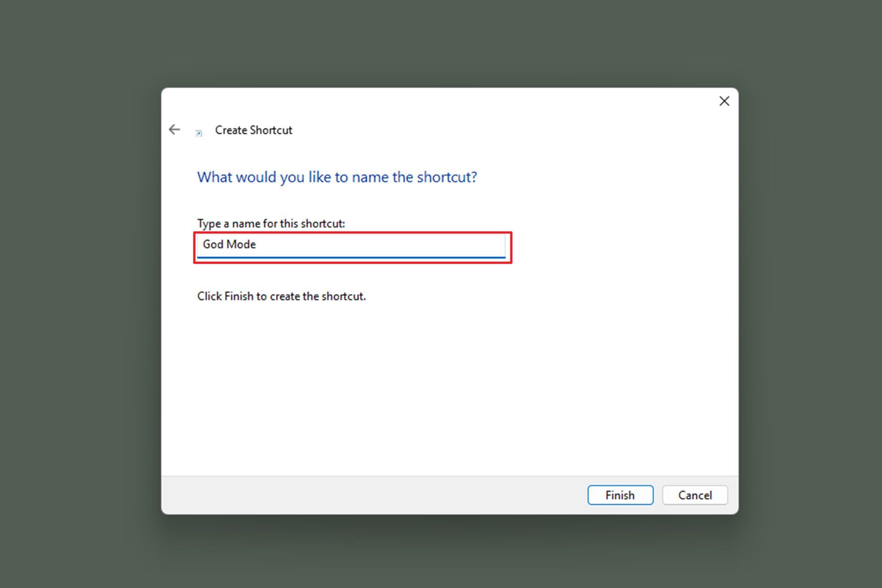Click the "God Mode" text in field
Image resolution: width=882 pixels, height=588 pixels.
(x=229, y=244)
